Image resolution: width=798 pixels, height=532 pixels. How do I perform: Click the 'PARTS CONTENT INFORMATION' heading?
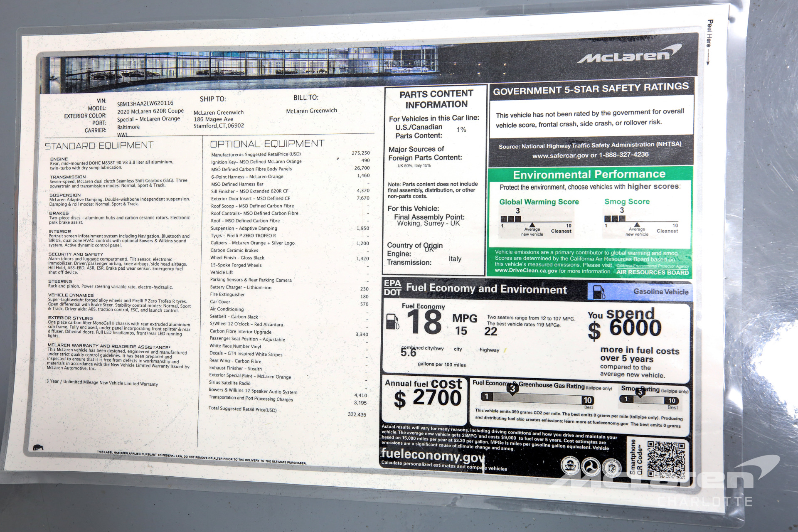pyautogui.click(x=436, y=99)
